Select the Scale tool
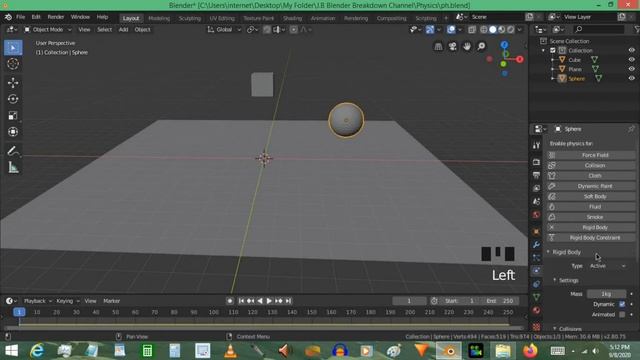Image resolution: width=640 pixels, height=360 pixels. pos(13,116)
